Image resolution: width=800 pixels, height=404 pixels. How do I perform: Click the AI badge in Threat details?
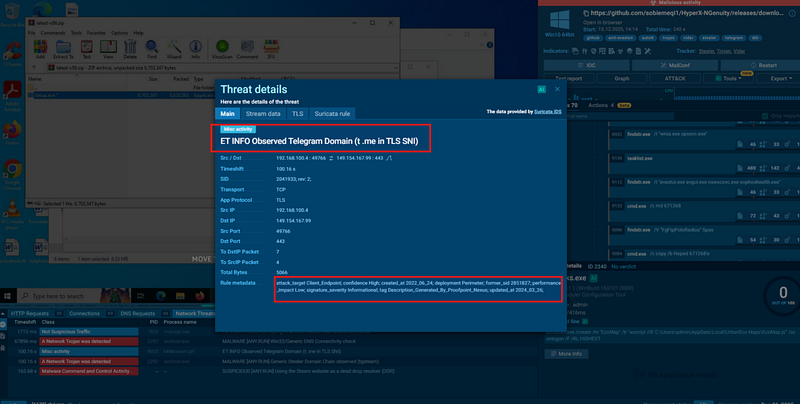(x=541, y=89)
